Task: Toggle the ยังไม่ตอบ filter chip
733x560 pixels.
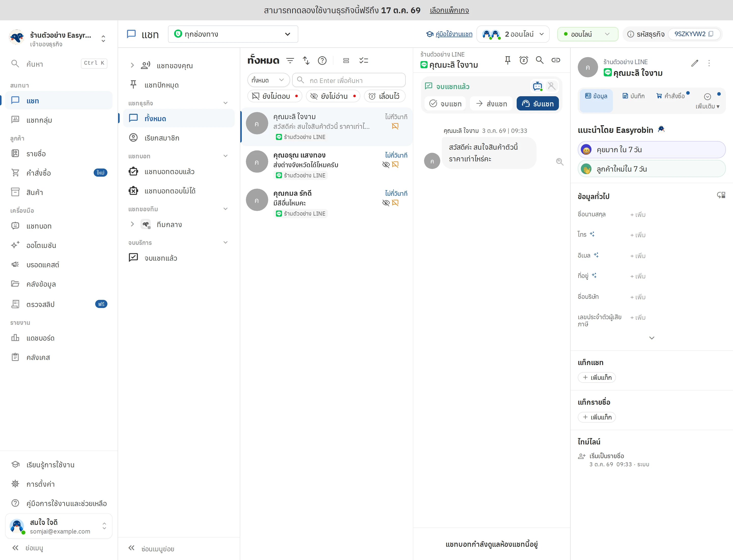Action: click(275, 96)
